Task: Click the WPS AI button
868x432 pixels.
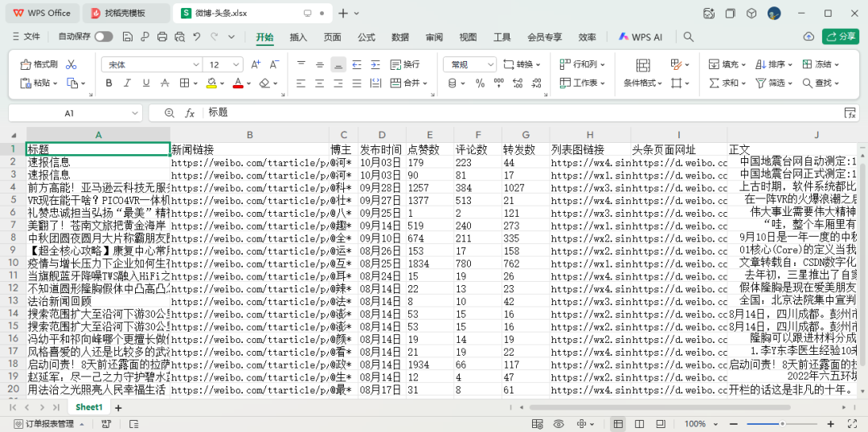Action: [641, 37]
